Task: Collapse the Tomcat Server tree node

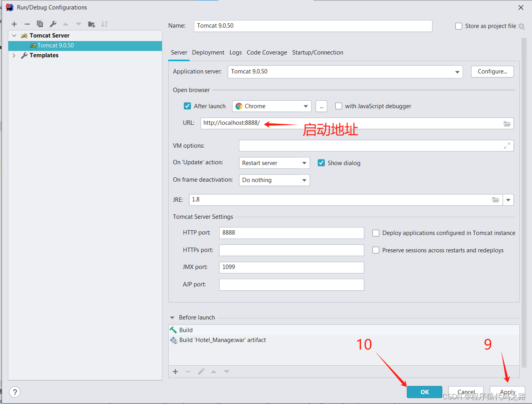Action: [x=14, y=36]
